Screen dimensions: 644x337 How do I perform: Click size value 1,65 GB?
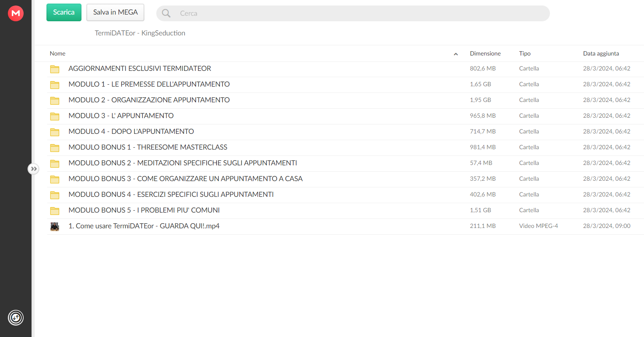click(480, 84)
